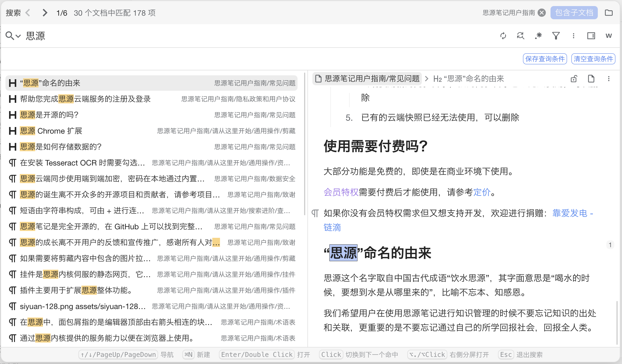Viewport: 622px width, 364px height.
Task: Go to next search result arrow
Action: 45,13
